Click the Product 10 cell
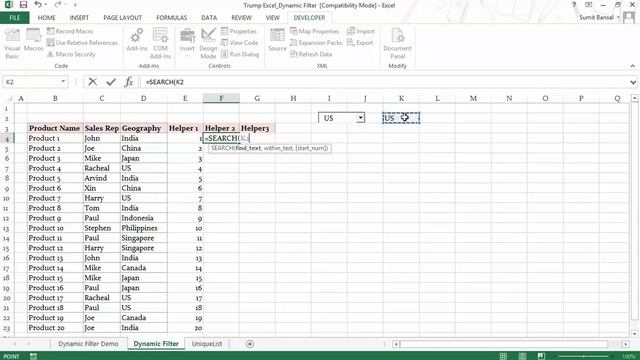 click(x=55, y=228)
